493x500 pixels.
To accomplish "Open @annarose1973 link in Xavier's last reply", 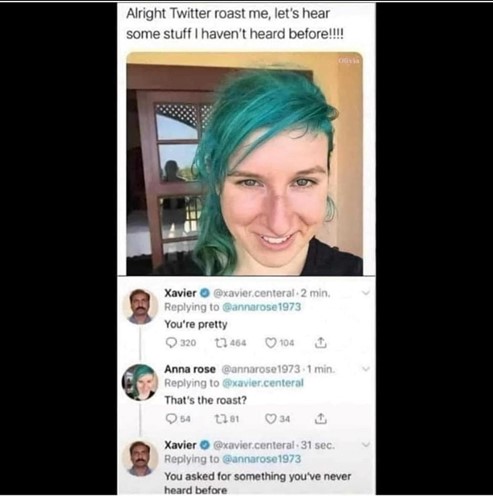I will point(262,459).
